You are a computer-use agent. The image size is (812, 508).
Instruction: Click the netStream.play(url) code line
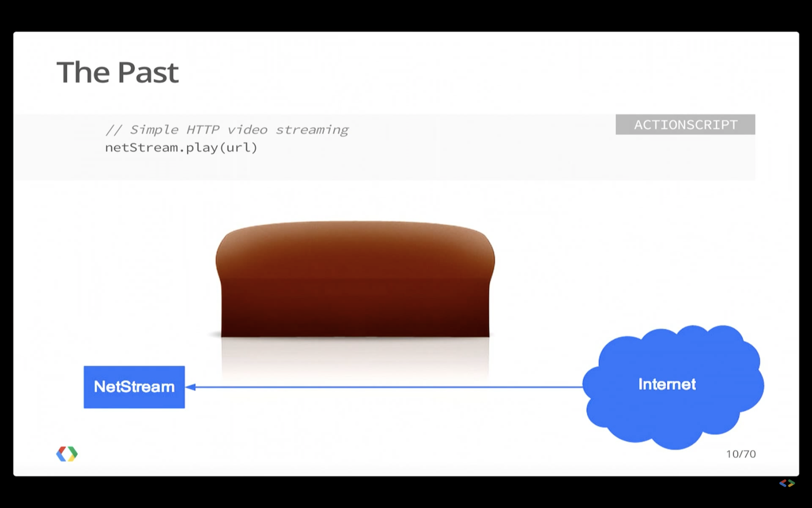pyautogui.click(x=181, y=148)
